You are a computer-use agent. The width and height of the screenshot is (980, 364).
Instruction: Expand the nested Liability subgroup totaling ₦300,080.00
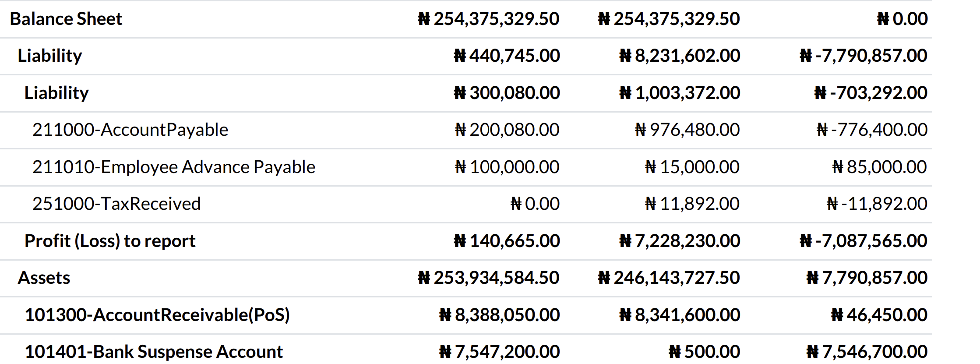(x=56, y=93)
